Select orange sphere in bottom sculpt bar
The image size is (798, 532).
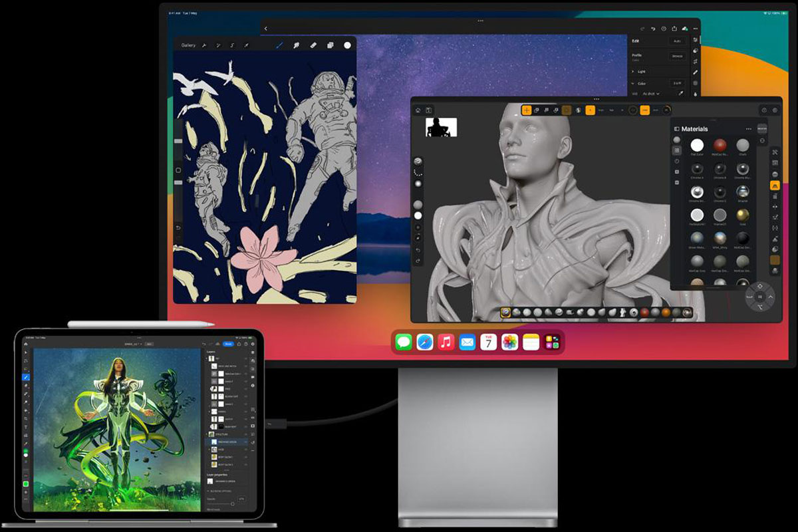point(666,313)
